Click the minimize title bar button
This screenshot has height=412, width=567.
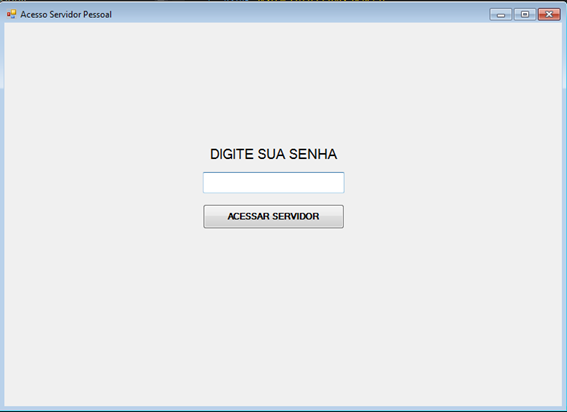(x=501, y=14)
